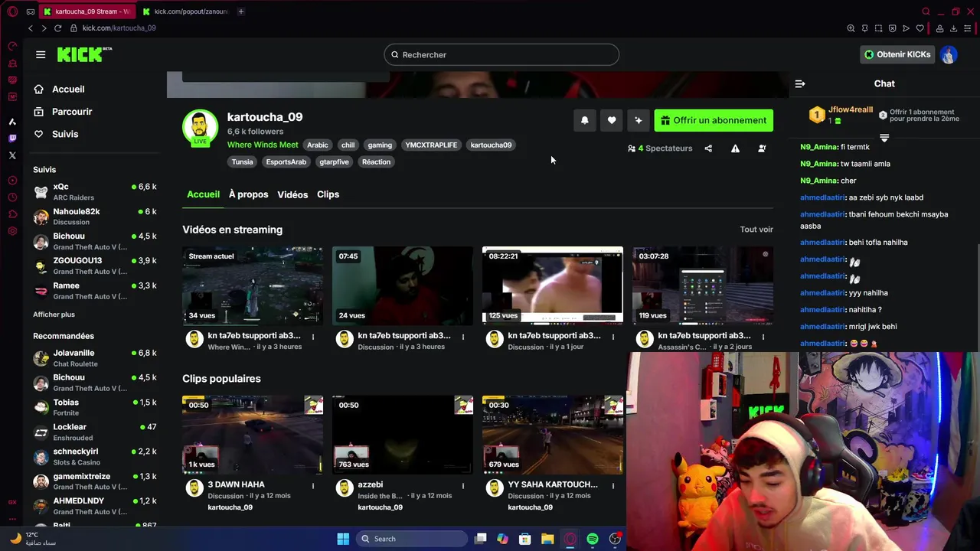Share the channel via share icon
The height and width of the screenshot is (551, 980).
tap(708, 148)
